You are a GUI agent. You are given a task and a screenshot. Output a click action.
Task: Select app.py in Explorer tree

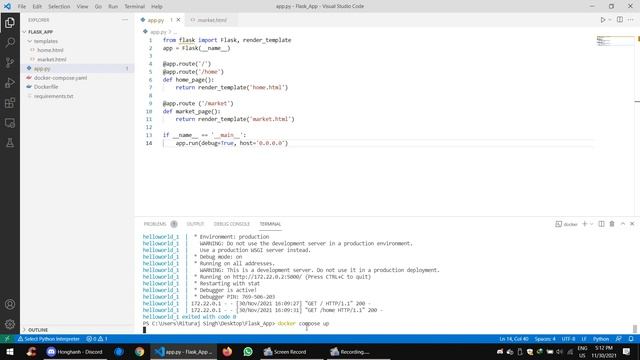coord(78,68)
